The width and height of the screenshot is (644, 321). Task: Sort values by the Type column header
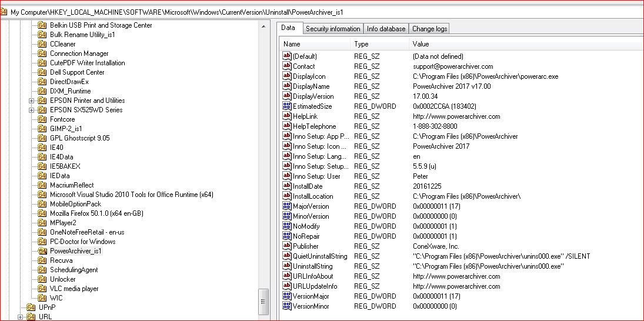coord(380,44)
